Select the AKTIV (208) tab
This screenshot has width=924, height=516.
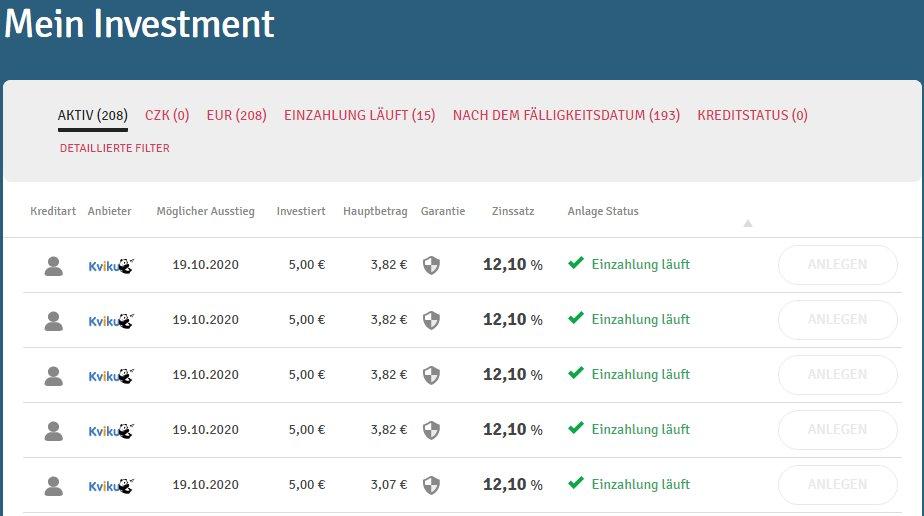click(93, 115)
